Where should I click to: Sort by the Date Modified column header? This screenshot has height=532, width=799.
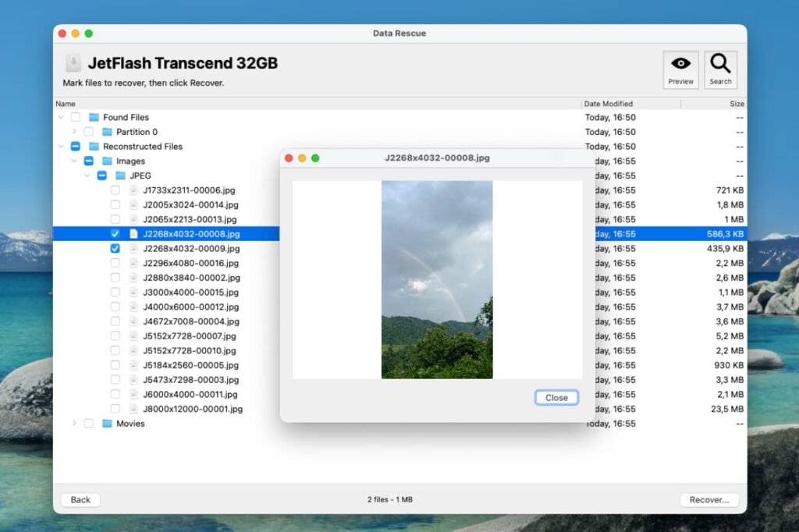(630, 104)
